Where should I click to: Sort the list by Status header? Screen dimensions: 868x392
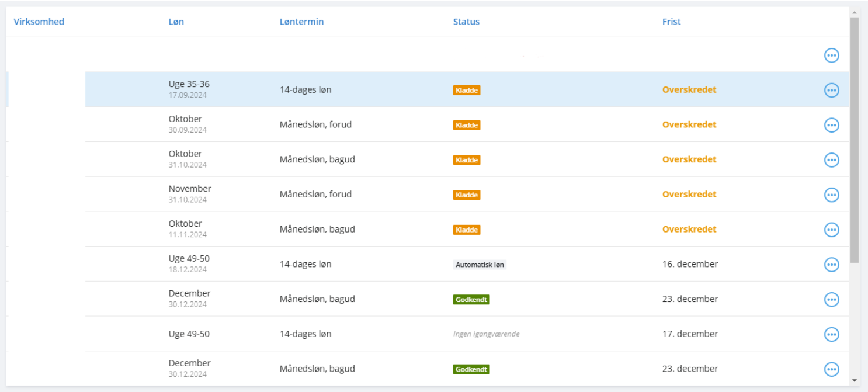(466, 22)
